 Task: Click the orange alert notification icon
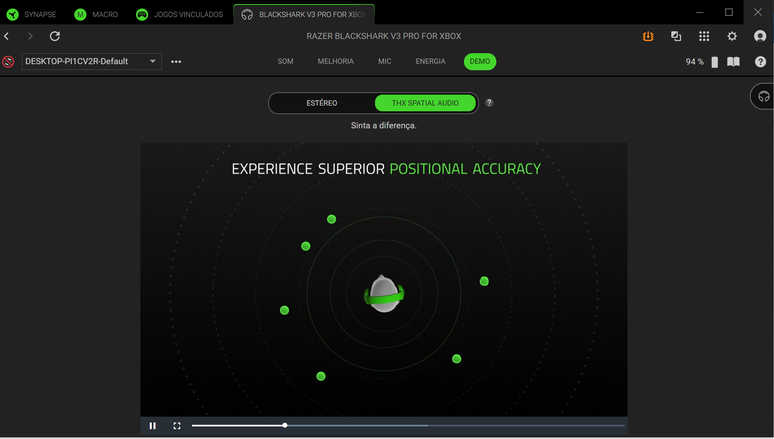tap(648, 36)
